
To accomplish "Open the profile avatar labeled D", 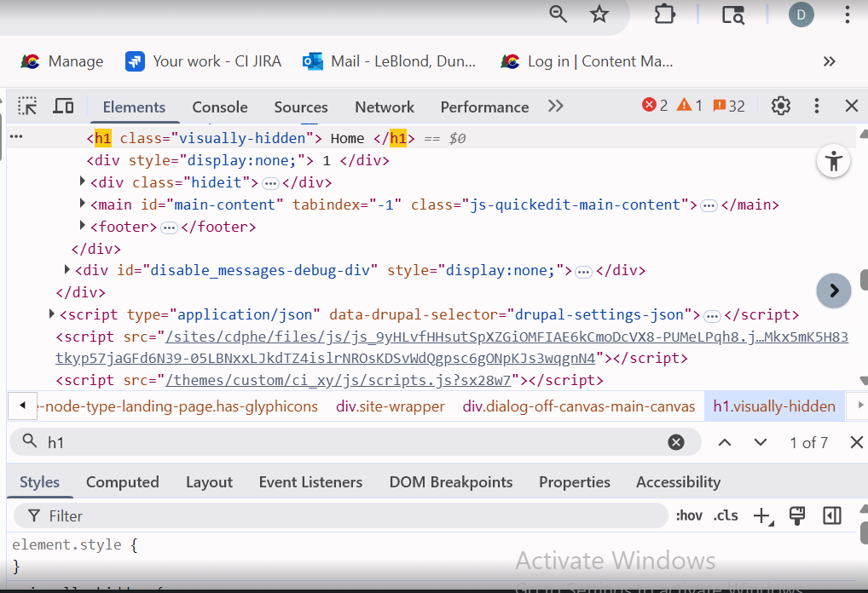I will click(801, 14).
